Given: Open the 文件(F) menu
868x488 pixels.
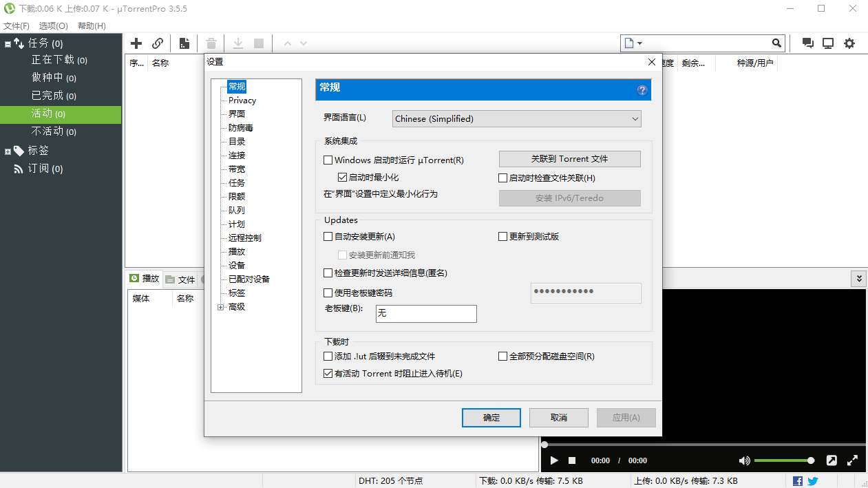Looking at the screenshot, I should (x=17, y=25).
